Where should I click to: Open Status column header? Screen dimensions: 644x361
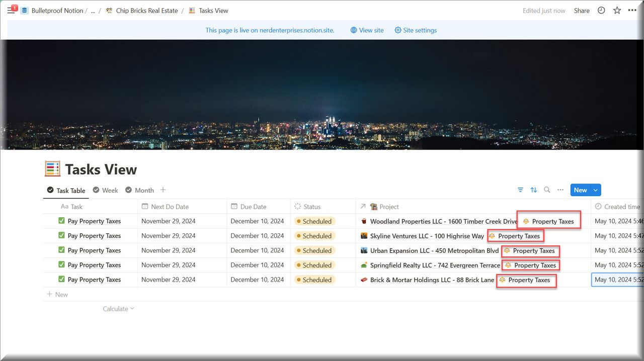pos(323,207)
